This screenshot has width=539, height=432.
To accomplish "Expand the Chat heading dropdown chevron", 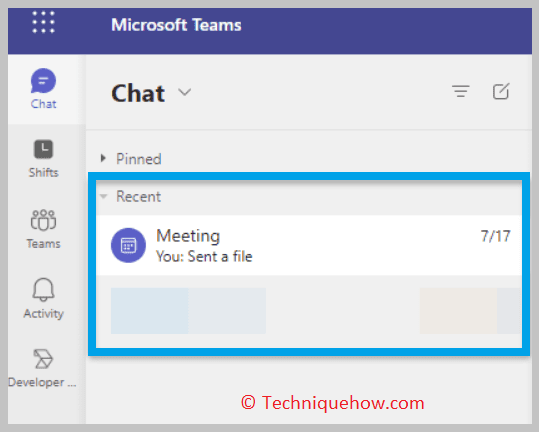I will (x=185, y=92).
